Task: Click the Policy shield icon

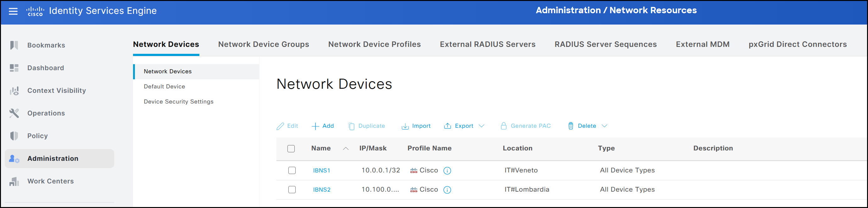Action: 14,136
